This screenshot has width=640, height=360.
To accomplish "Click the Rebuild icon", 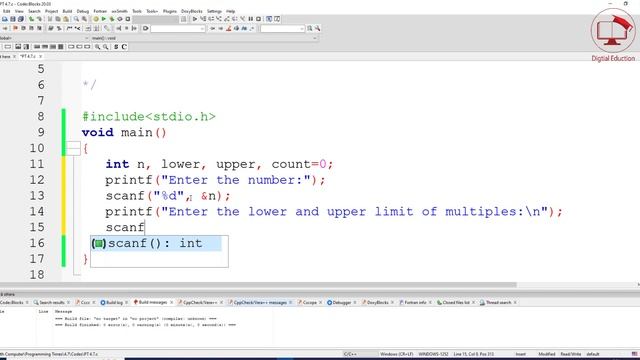I will 120,19.
